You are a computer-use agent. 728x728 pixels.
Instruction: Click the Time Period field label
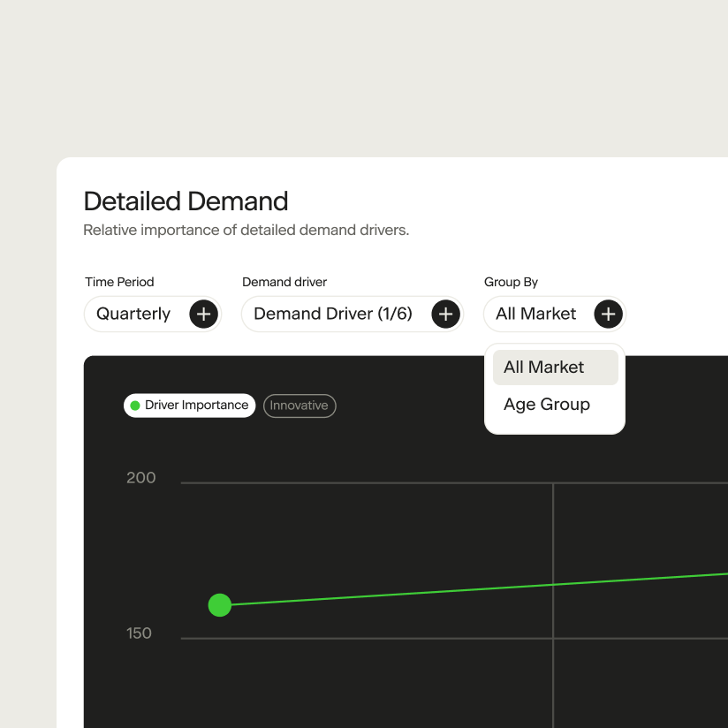coord(119,282)
